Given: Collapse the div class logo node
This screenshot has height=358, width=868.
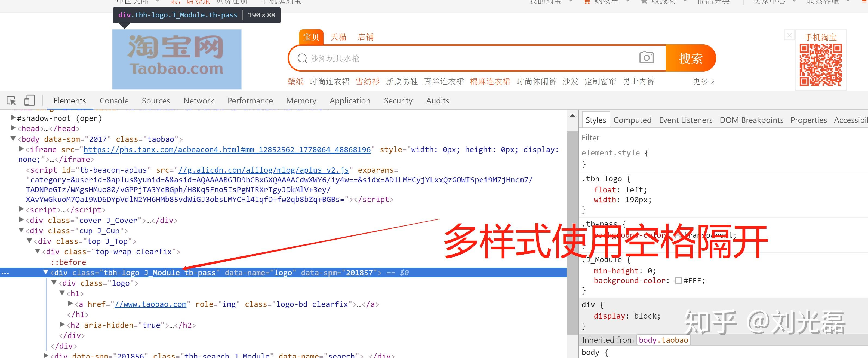Looking at the screenshot, I should pyautogui.click(x=54, y=283).
